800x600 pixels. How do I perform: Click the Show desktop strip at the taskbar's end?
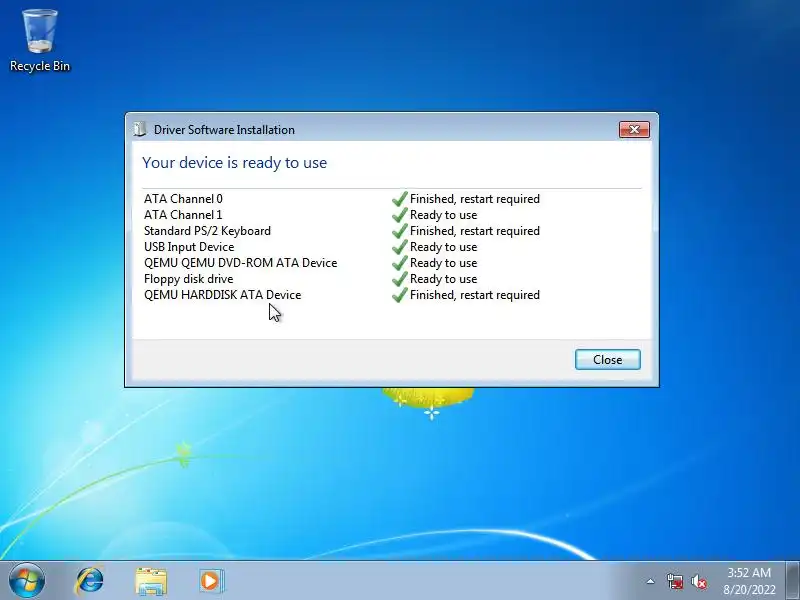click(793, 581)
